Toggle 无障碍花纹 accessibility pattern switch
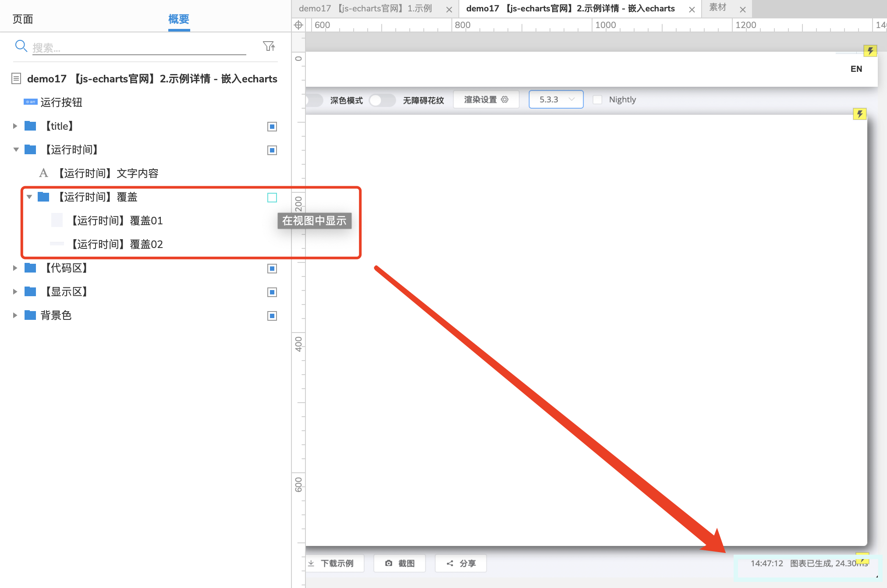The width and height of the screenshot is (887, 588). coord(382,100)
